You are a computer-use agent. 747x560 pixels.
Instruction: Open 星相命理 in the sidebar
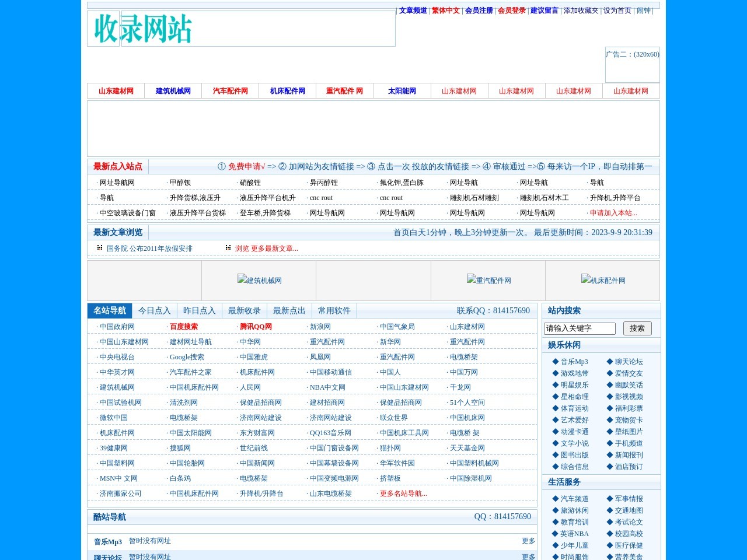coord(574,397)
